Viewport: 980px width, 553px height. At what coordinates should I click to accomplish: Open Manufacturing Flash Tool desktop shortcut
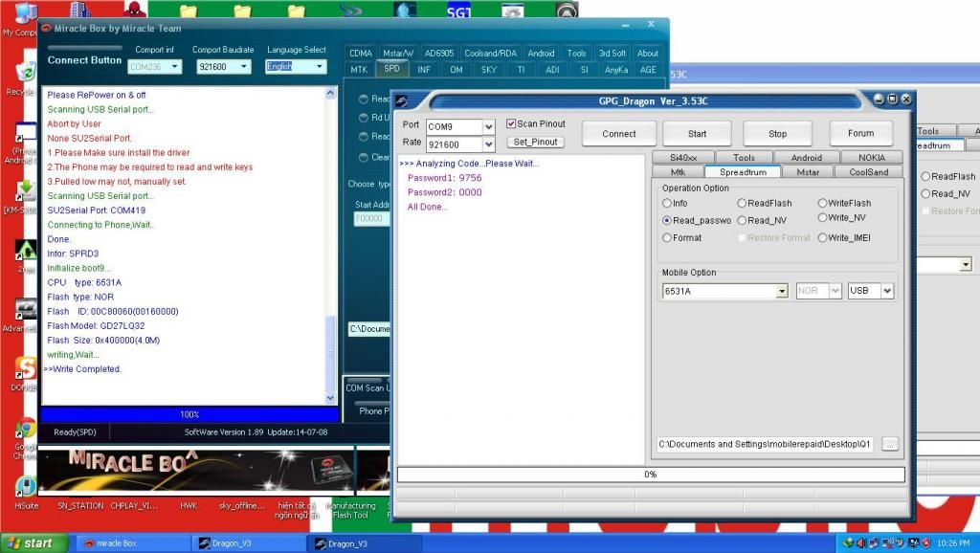coord(352,510)
